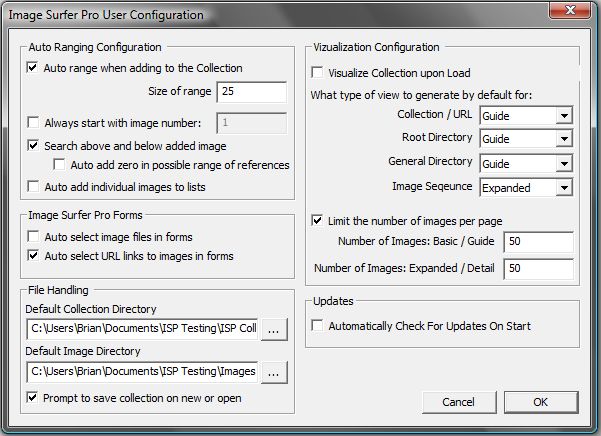Click the OK button

(541, 402)
